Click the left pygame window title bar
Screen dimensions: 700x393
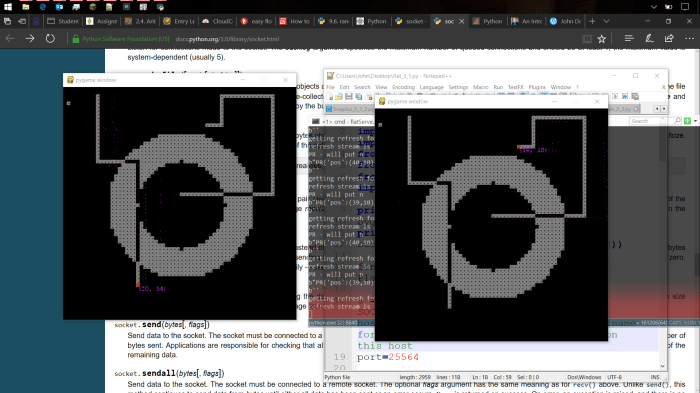pos(179,80)
